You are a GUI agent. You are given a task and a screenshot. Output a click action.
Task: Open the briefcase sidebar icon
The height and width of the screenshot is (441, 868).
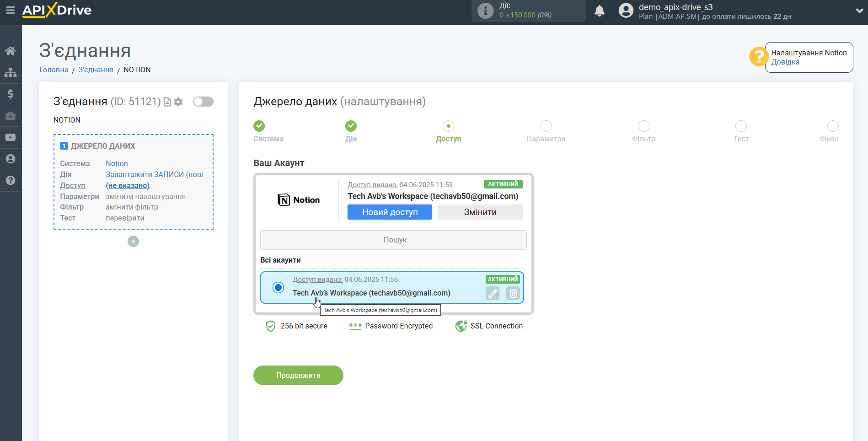click(11, 116)
